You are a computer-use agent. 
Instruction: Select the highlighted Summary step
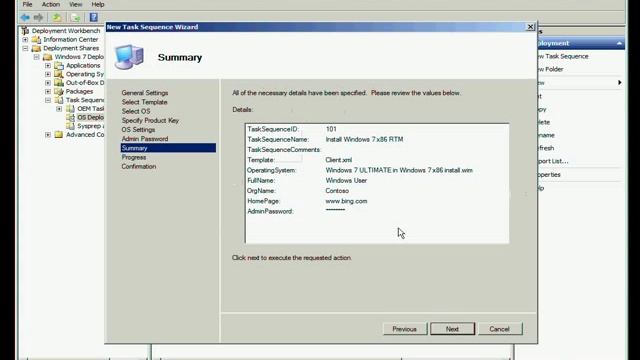coord(168,148)
